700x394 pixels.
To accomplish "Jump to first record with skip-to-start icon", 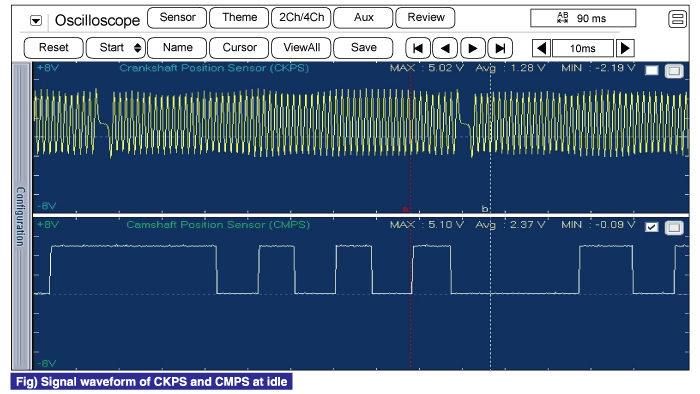I will point(418,48).
